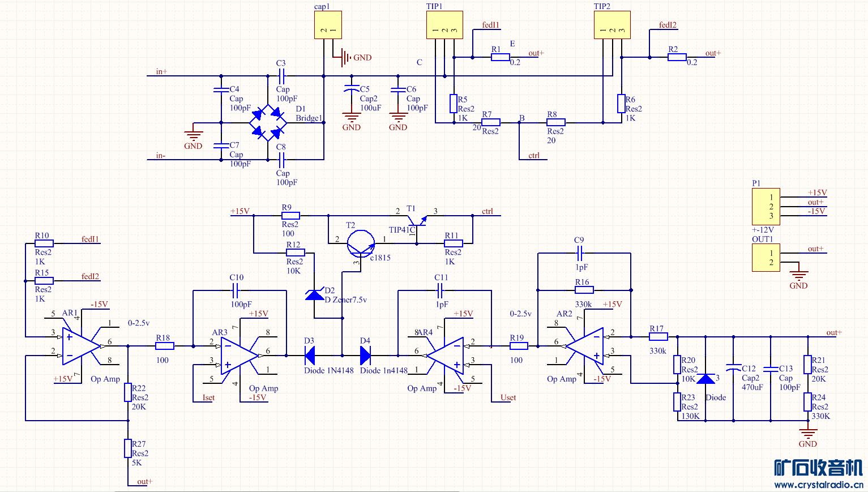The height and width of the screenshot is (492, 868).
Task: Click the AR4 op amp symbol
Action: [x=444, y=356]
